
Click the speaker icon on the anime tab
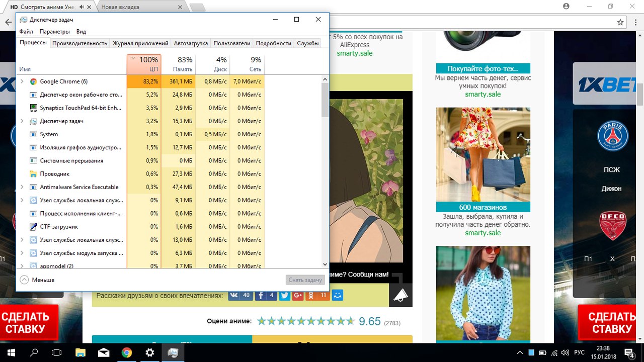82,7
